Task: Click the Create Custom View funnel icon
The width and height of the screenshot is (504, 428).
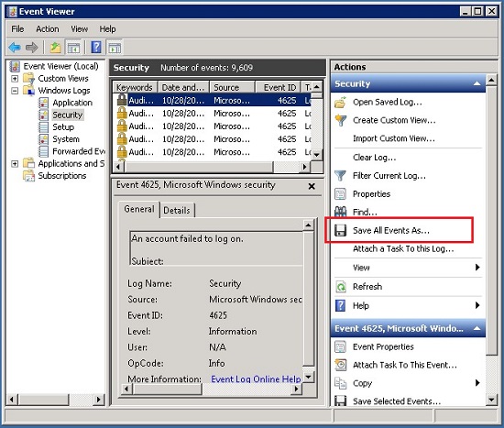Action: pyautogui.click(x=340, y=120)
